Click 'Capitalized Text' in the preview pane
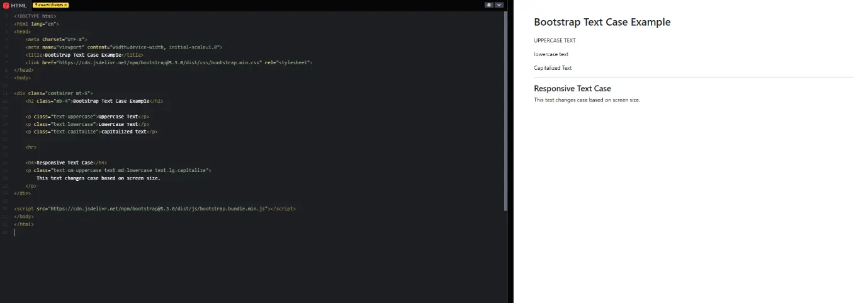Viewport: 868px width, 303px height. (x=553, y=68)
